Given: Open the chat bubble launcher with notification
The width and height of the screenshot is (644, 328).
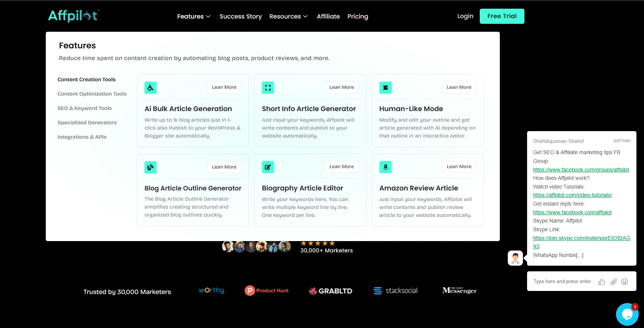Looking at the screenshot, I should [627, 314].
